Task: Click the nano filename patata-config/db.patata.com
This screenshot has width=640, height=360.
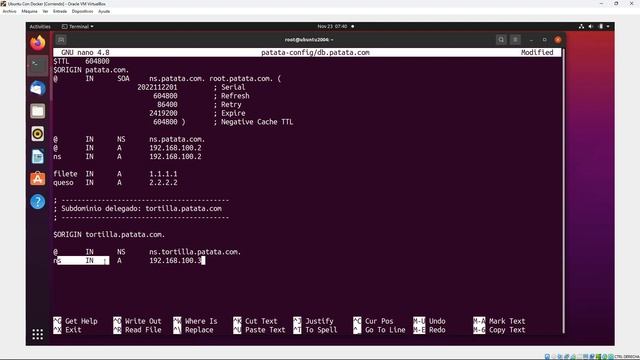Action: tap(315, 52)
